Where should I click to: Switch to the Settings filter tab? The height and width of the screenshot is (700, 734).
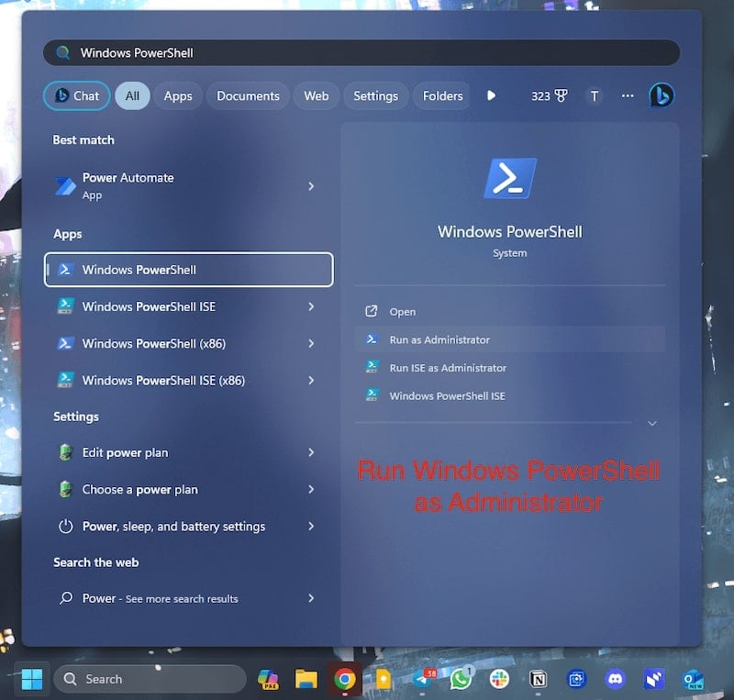pos(375,96)
